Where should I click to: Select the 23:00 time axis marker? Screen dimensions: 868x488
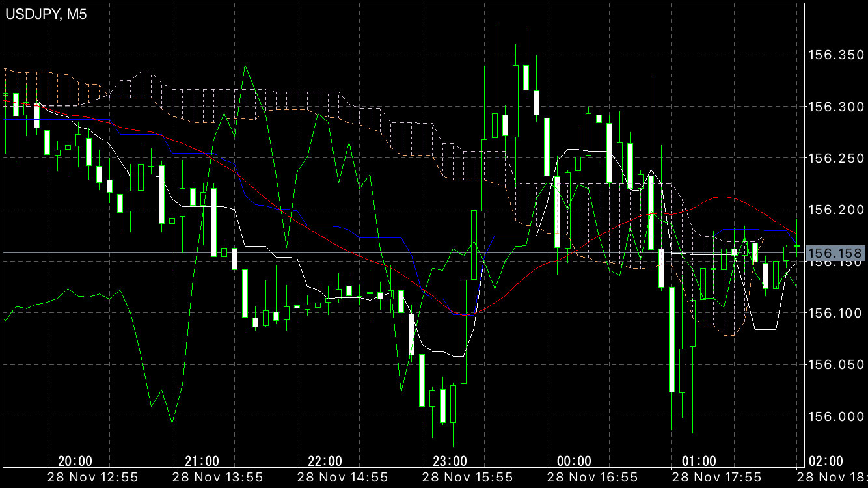tap(450, 461)
